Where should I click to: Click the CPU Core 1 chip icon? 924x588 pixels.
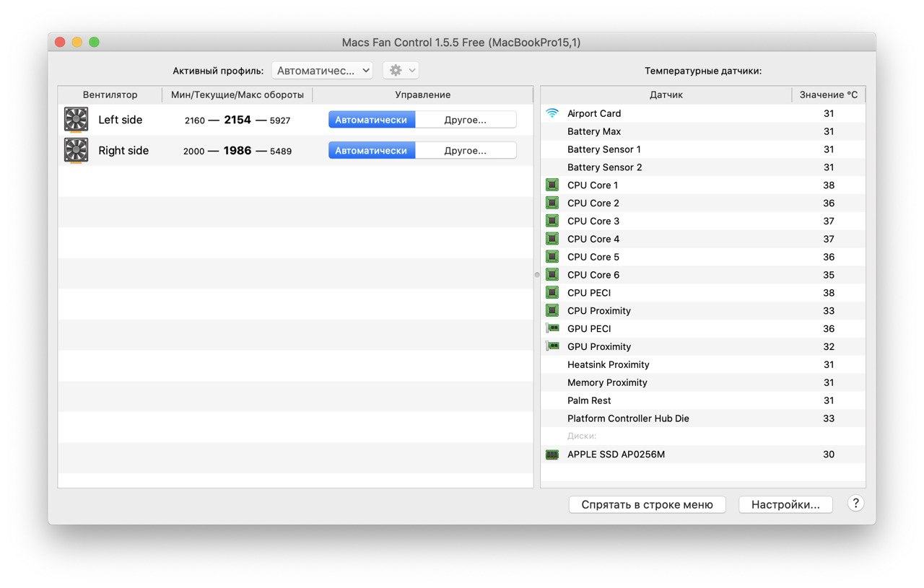pos(552,185)
